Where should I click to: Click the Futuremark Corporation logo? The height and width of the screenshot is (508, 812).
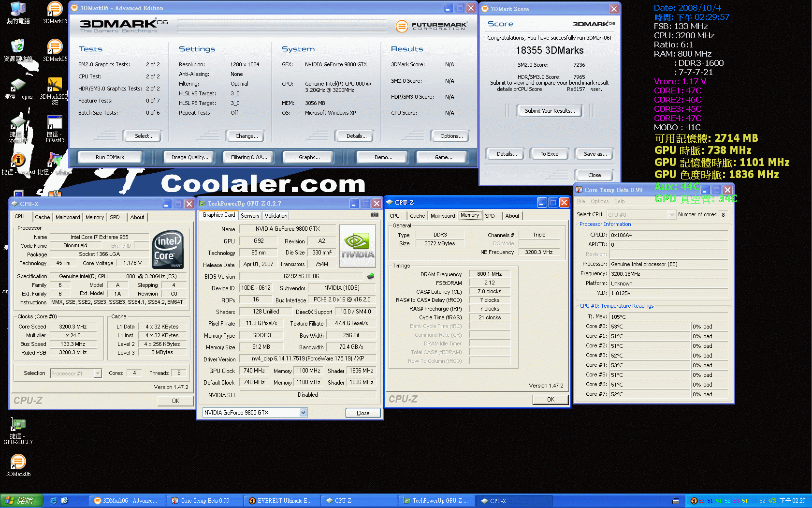click(431, 26)
